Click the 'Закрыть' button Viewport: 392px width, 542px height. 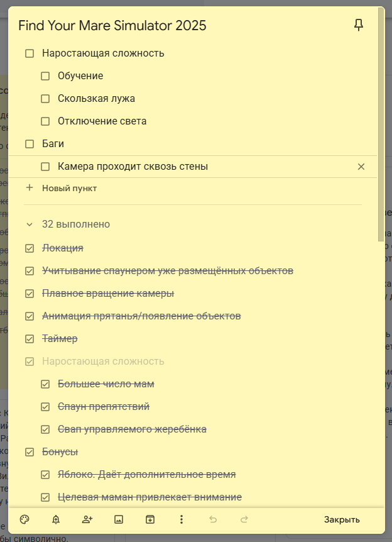pos(342,519)
